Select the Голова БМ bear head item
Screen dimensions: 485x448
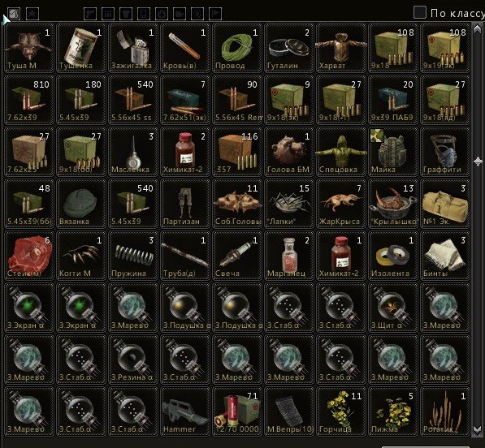pos(289,152)
